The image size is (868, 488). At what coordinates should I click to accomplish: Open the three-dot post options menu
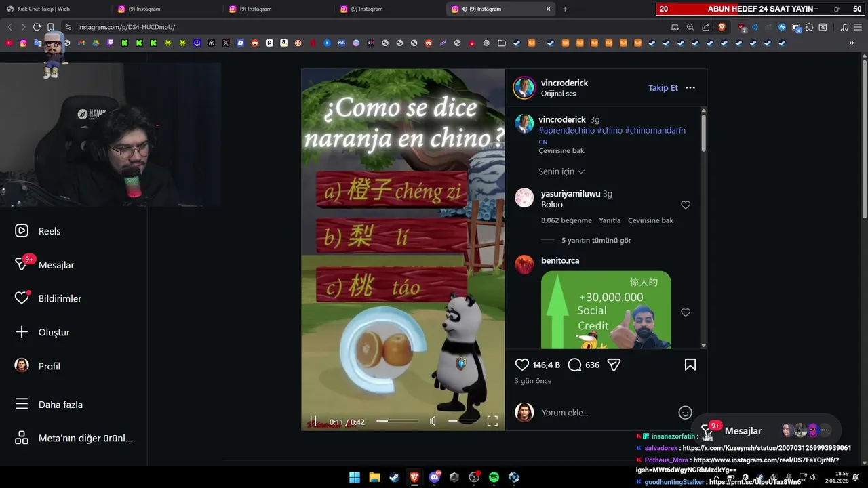690,87
